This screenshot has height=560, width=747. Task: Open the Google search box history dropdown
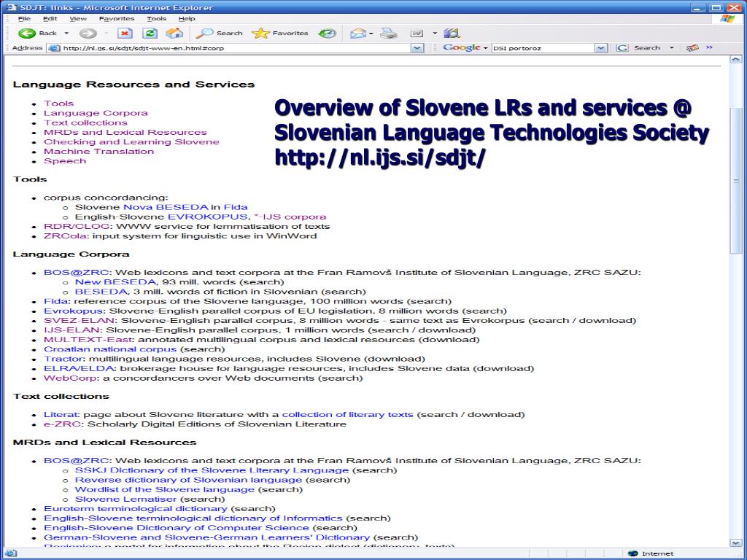[601, 47]
